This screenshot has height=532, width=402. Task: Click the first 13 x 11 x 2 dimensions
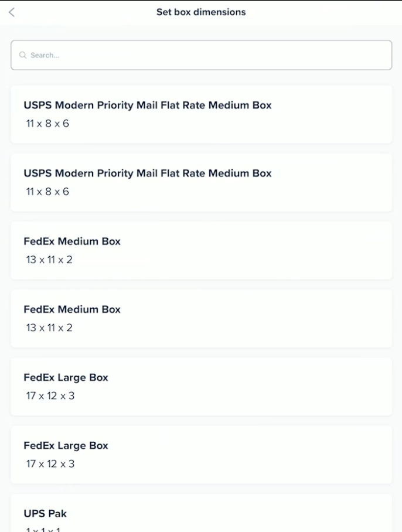[x=49, y=260]
